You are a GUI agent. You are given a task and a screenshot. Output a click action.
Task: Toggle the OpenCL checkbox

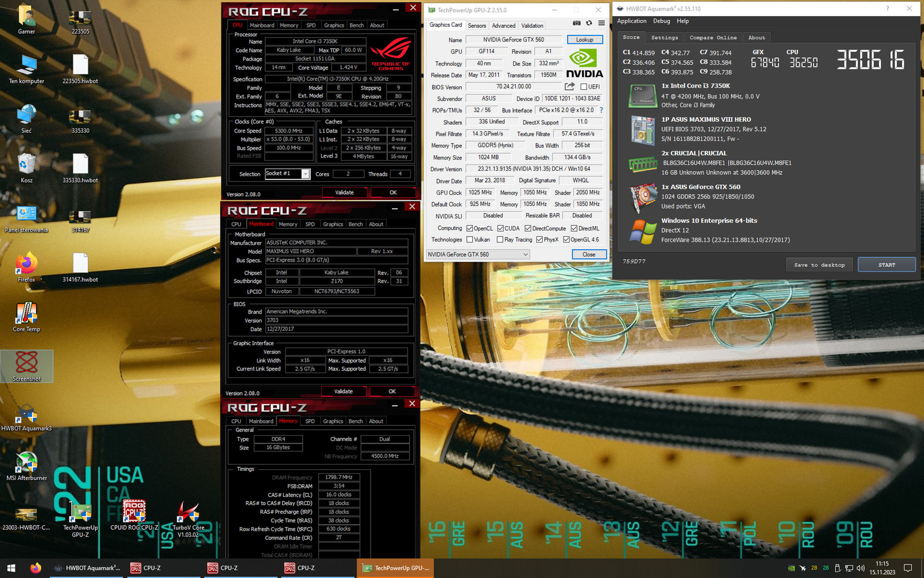click(469, 229)
